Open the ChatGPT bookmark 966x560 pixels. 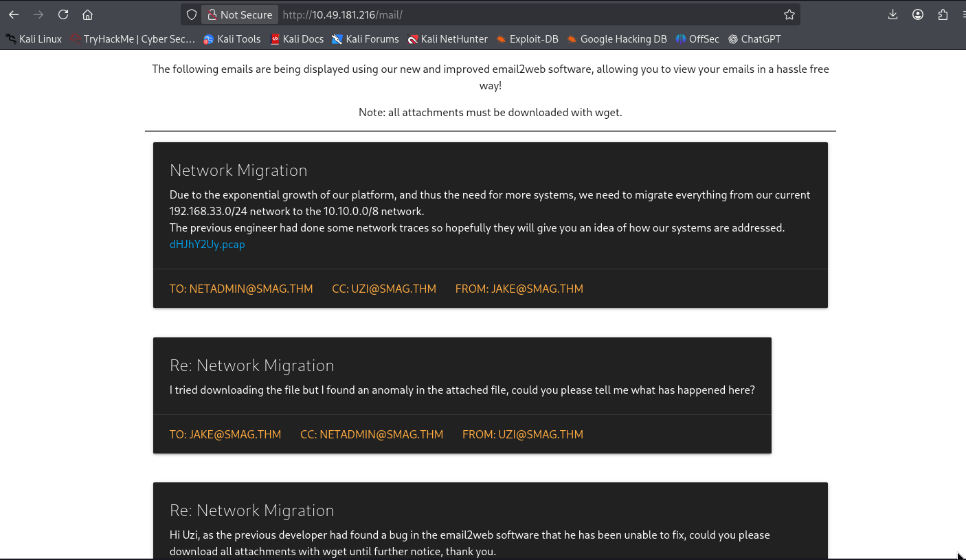(x=754, y=39)
